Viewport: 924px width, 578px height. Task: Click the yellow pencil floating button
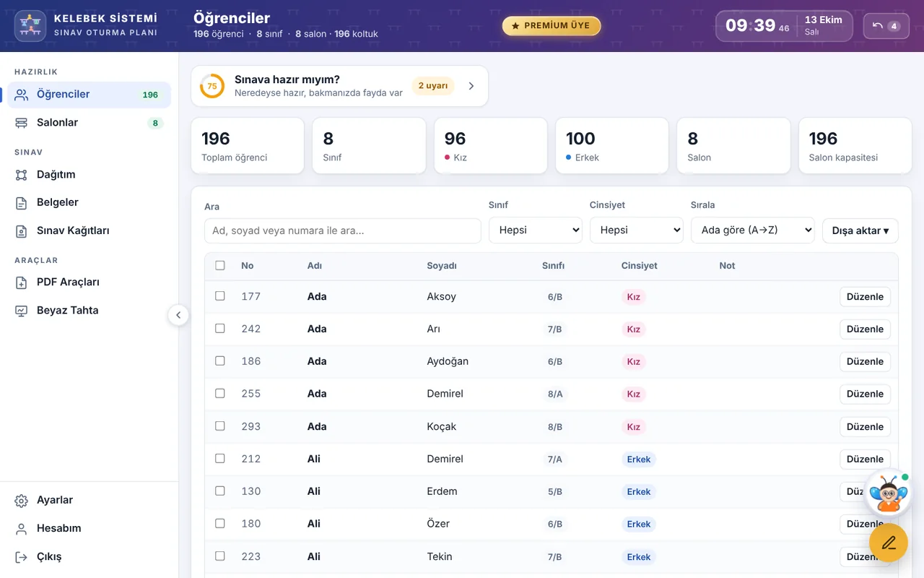pos(889,543)
